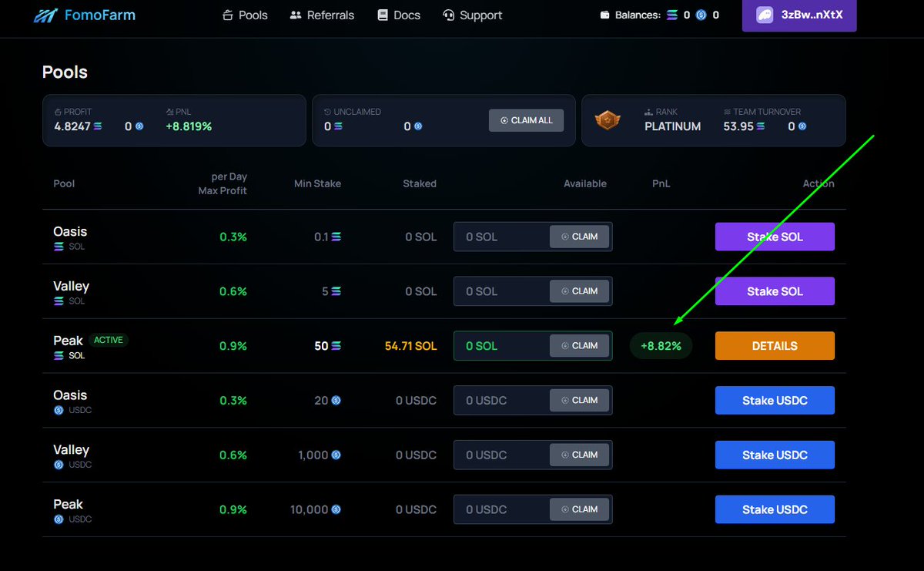
Task: Stake SOL in the Oasis pool
Action: pyautogui.click(x=775, y=237)
